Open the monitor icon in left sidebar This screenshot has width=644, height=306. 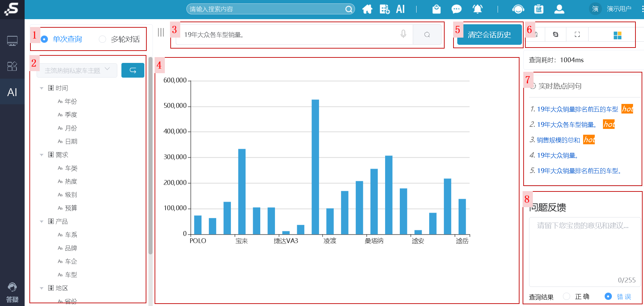[12, 41]
